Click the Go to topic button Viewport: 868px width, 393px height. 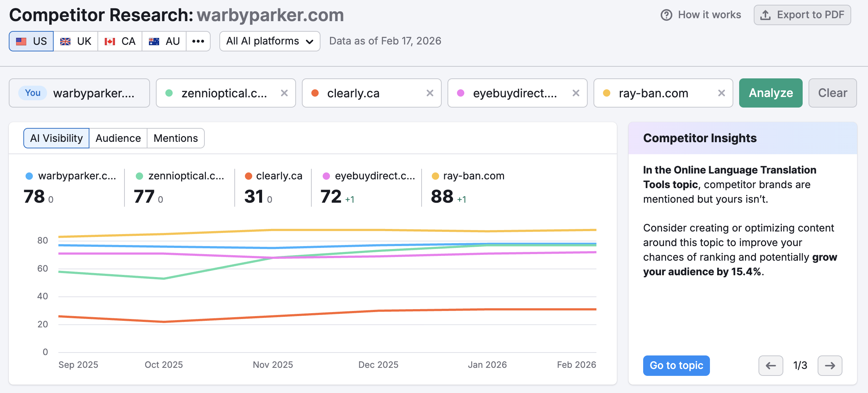pyautogui.click(x=676, y=365)
